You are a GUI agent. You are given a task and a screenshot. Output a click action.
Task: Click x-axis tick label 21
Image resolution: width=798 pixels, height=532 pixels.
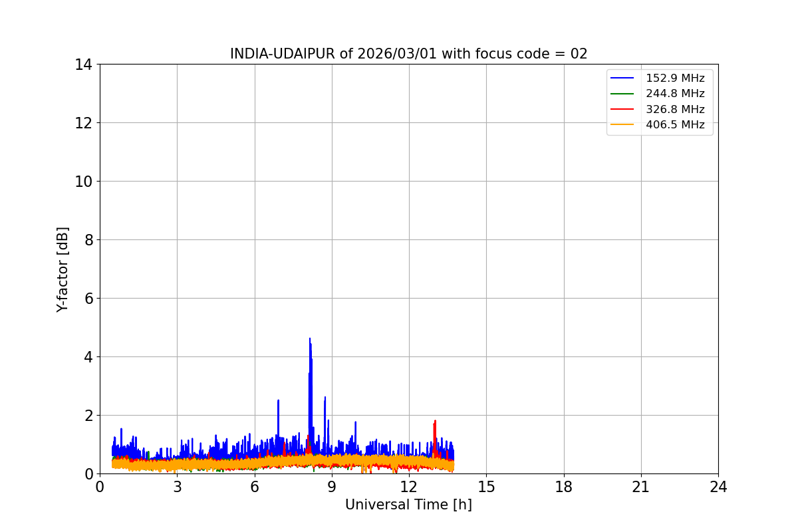click(641, 487)
